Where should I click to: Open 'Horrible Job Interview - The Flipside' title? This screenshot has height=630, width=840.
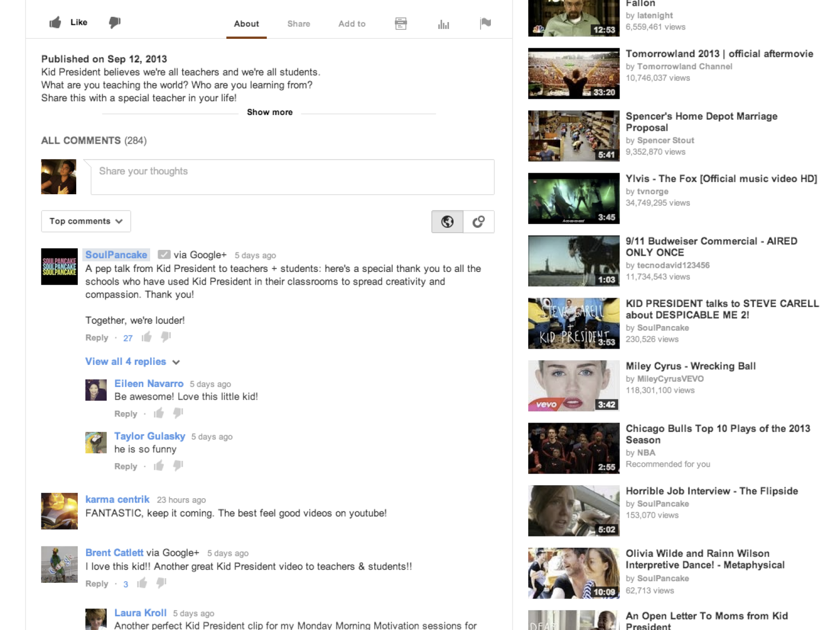[712, 491]
